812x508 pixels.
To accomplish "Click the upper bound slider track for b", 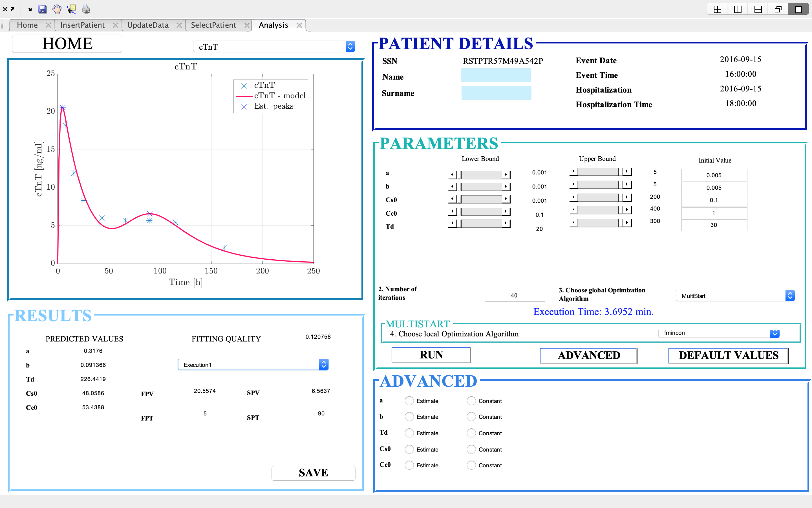I will (598, 185).
